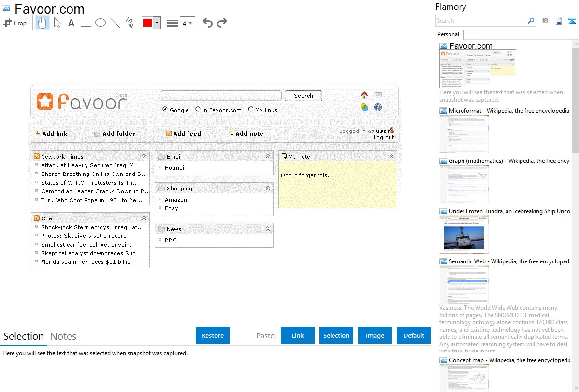Click Add link in Favoor toolbar

tap(51, 134)
